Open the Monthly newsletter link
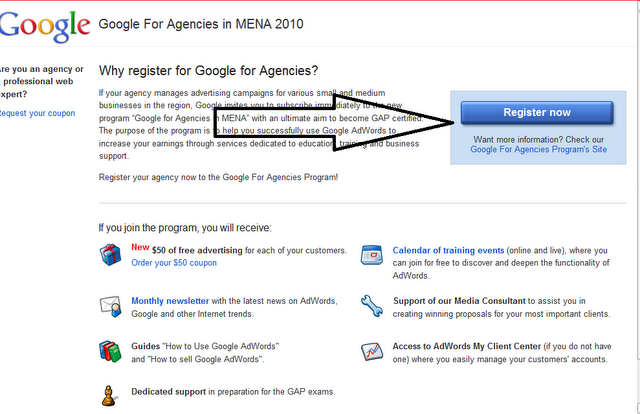 click(170, 301)
